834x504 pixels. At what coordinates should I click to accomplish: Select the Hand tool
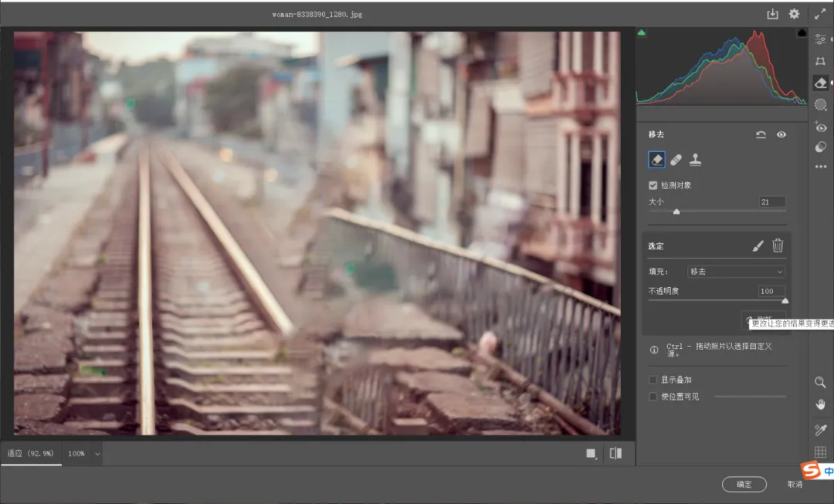(820, 404)
